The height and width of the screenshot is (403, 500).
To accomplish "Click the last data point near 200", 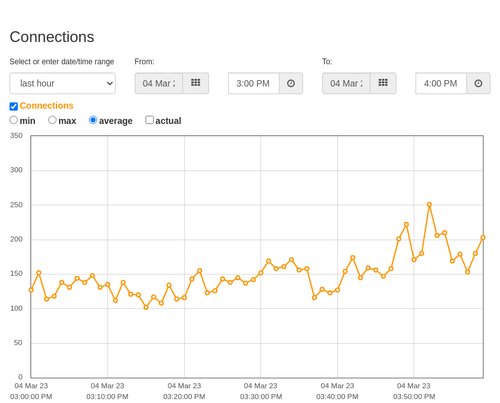I will click(x=483, y=238).
